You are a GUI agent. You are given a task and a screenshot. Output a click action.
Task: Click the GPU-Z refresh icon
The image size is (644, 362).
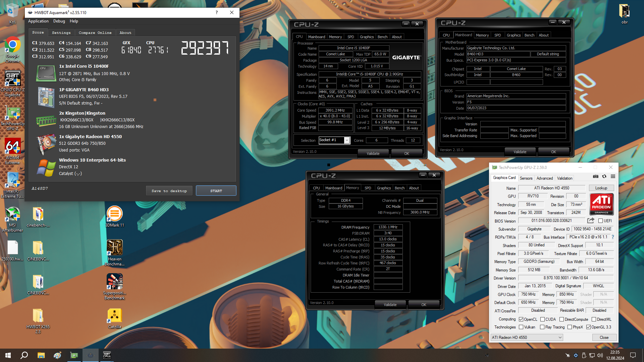tap(604, 176)
